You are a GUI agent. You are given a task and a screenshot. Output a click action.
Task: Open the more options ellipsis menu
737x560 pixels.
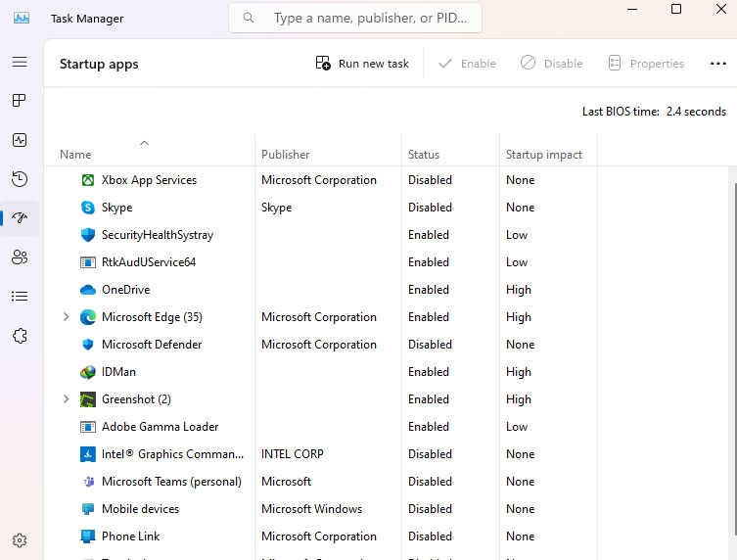717,64
